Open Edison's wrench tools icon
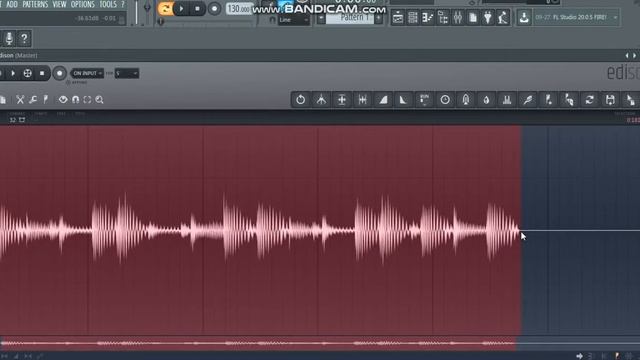Image resolution: width=640 pixels, height=360 pixels. click(33, 100)
